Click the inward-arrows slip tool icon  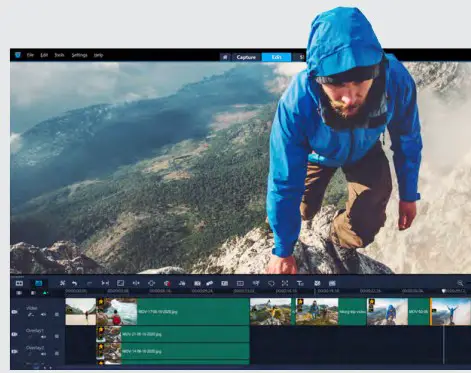click(x=105, y=283)
